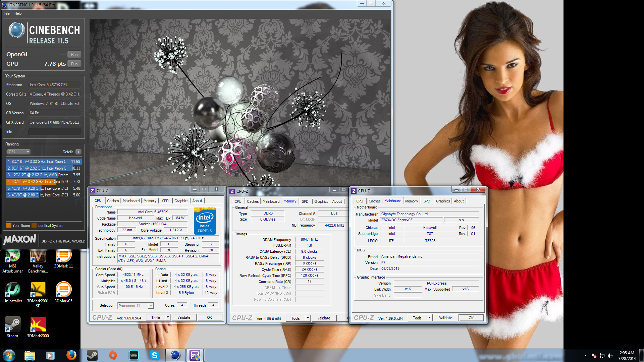Click the Core Speed 4523.11 MHz value
644x362 pixels.
(x=133, y=275)
